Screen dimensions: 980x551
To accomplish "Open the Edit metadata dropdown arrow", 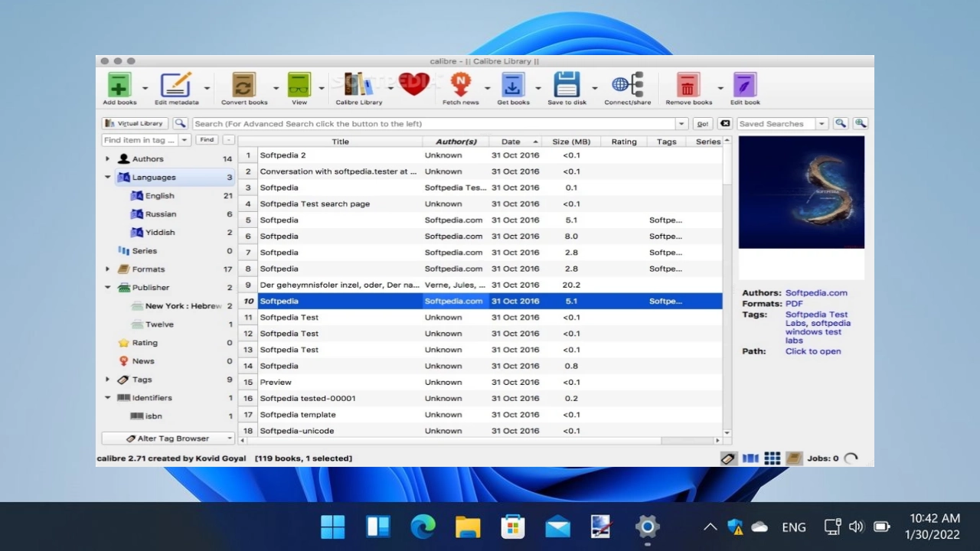I will coord(206,88).
